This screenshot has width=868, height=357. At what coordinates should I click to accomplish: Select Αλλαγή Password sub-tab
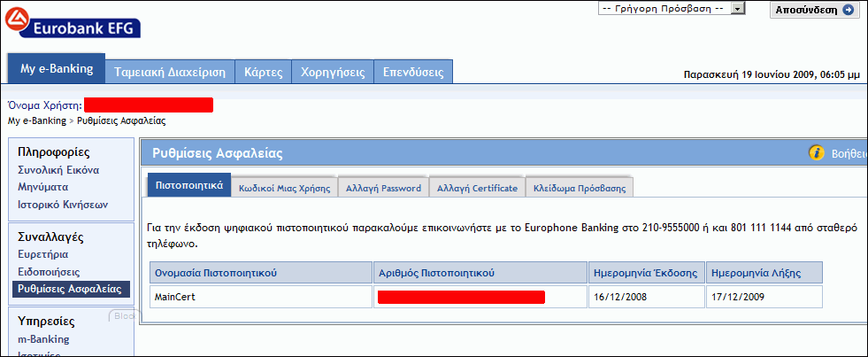click(x=383, y=188)
